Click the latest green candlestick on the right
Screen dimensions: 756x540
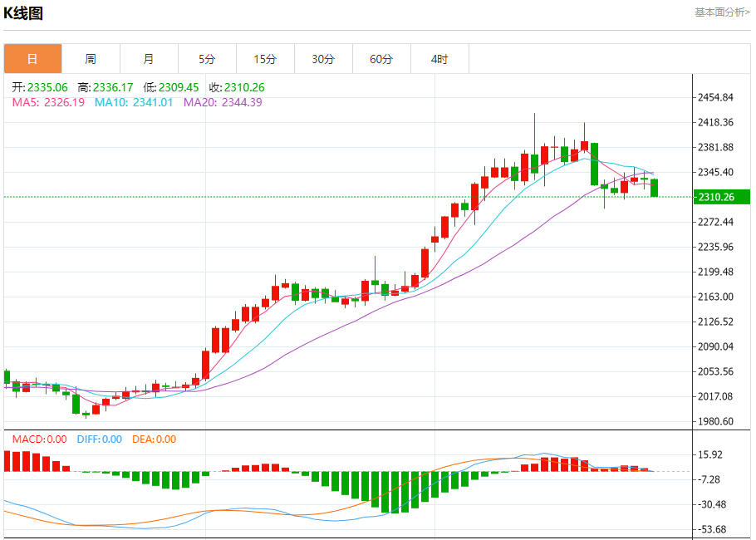655,188
